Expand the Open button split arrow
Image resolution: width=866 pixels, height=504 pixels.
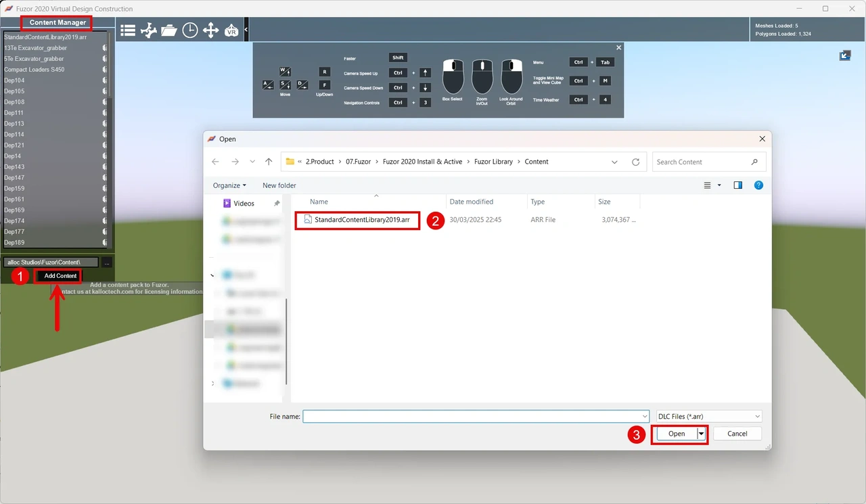pos(702,434)
